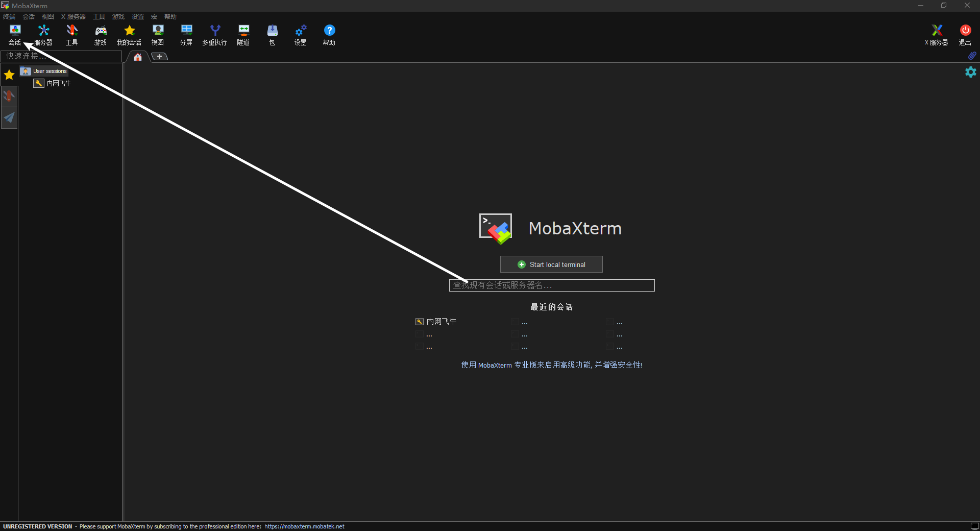Open the MobaXterm 专业版 upgrade link
Viewport: 980px width, 531px height.
(552, 365)
